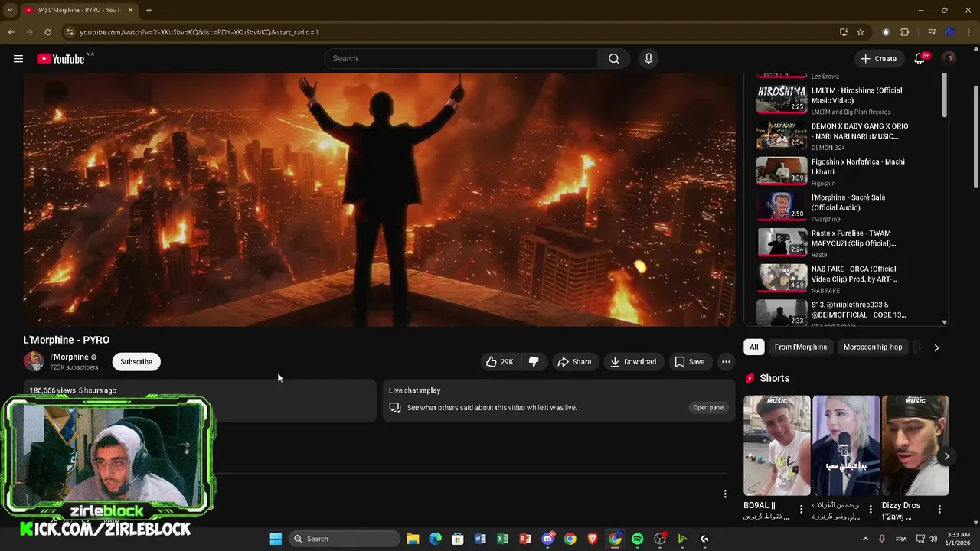The width and height of the screenshot is (980, 551).
Task: Open the BO9AL short thumbnail
Action: click(x=776, y=445)
